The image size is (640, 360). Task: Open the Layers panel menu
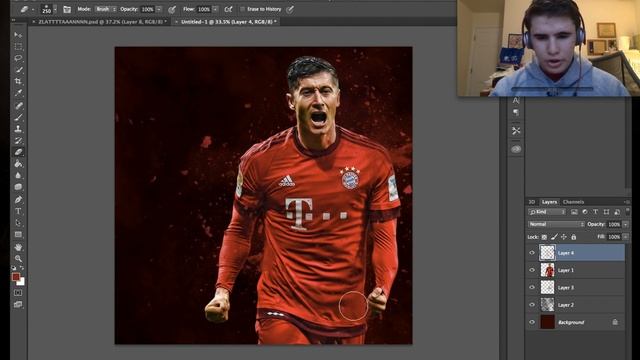626,202
